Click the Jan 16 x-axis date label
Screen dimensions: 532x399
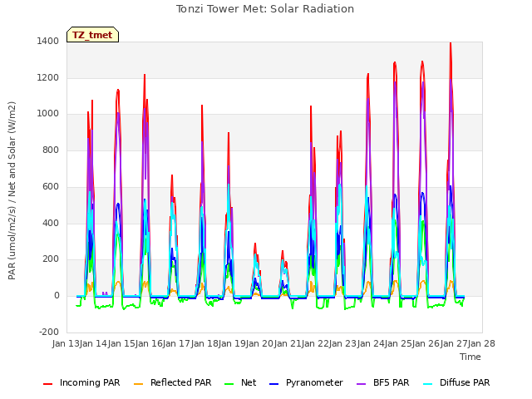tap(149, 343)
